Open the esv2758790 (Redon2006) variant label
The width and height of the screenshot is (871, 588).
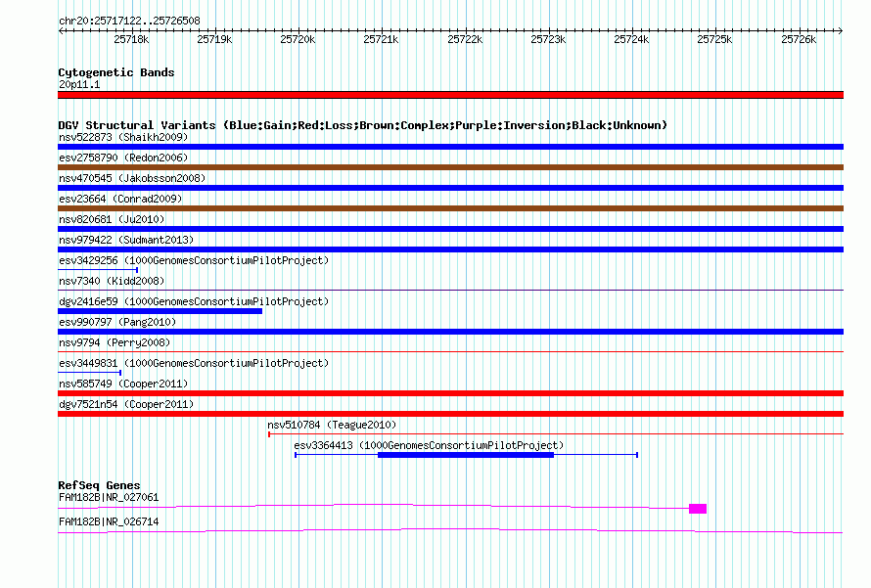tap(123, 158)
